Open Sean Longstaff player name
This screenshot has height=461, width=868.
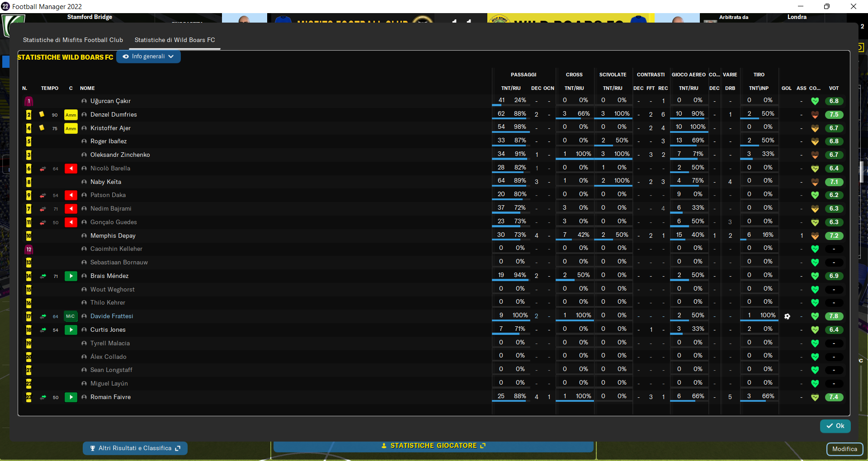tap(111, 370)
